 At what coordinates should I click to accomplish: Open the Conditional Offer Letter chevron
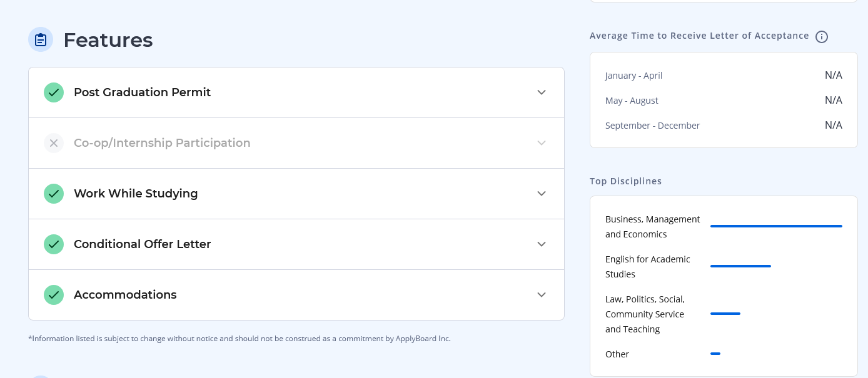tap(542, 244)
